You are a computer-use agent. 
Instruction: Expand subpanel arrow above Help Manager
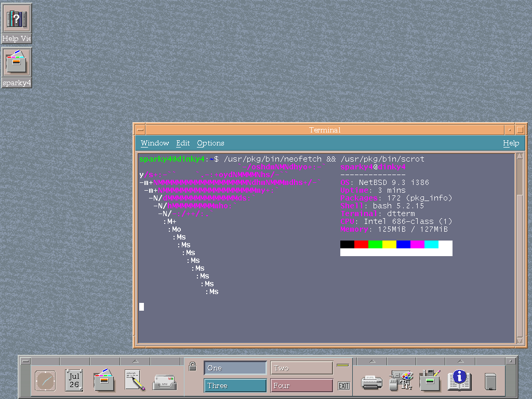pos(459,361)
